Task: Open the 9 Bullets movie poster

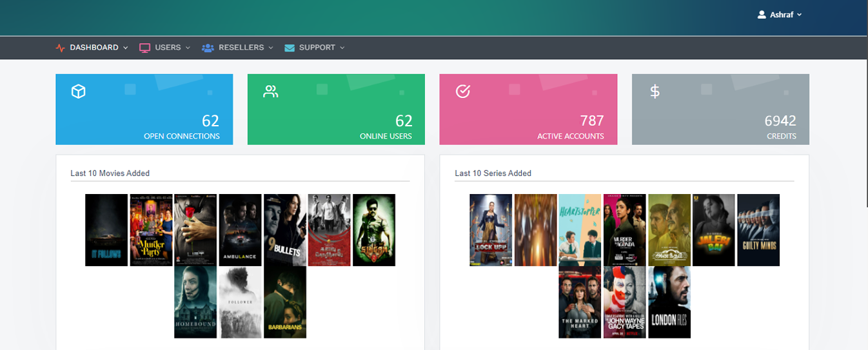Action: [x=285, y=230]
